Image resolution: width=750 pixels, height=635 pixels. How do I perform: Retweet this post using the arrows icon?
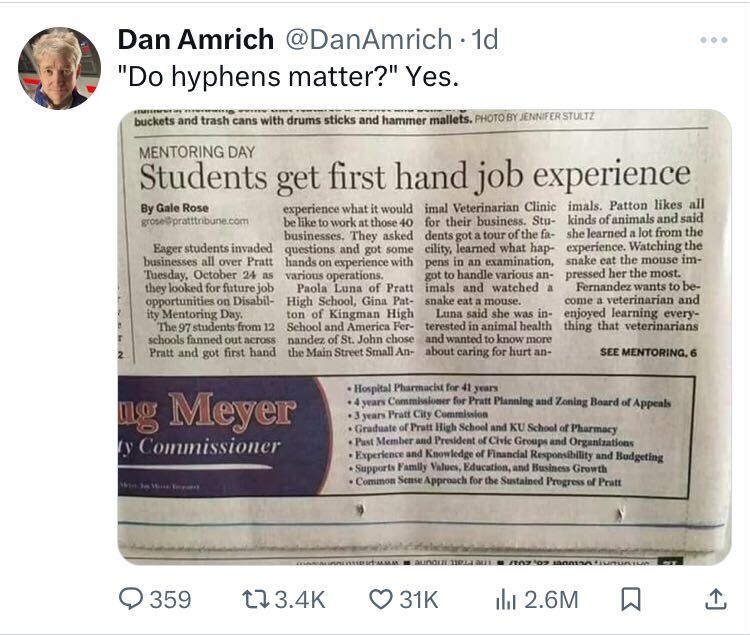[x=252, y=599]
